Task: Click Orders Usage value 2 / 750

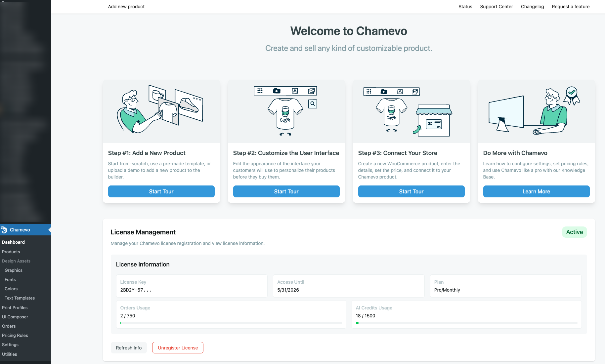Action: (128, 316)
